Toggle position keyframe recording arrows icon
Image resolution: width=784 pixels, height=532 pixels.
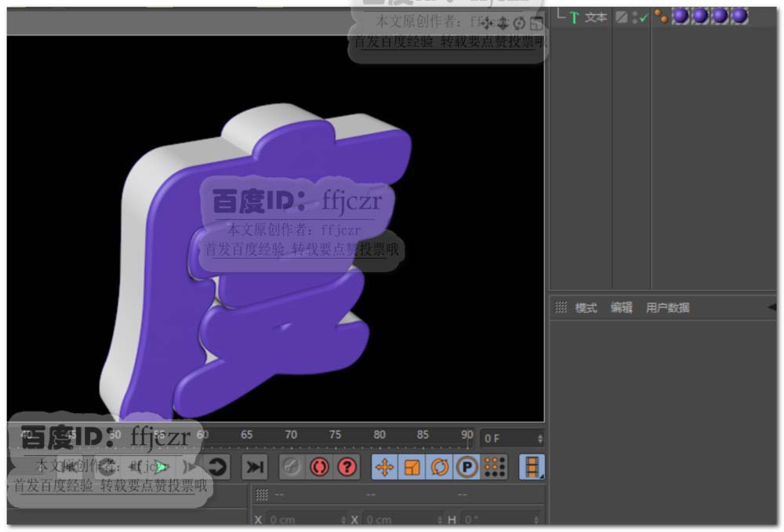[384, 468]
